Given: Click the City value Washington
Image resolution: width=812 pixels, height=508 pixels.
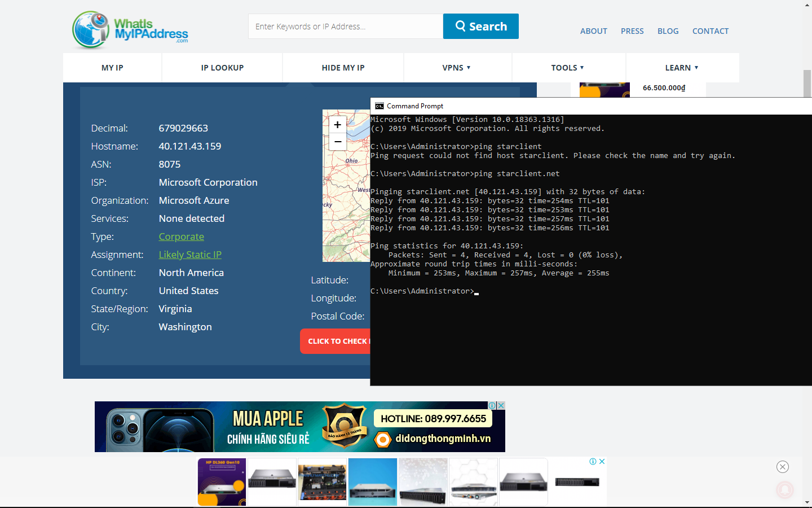Looking at the screenshot, I should click(x=186, y=327).
